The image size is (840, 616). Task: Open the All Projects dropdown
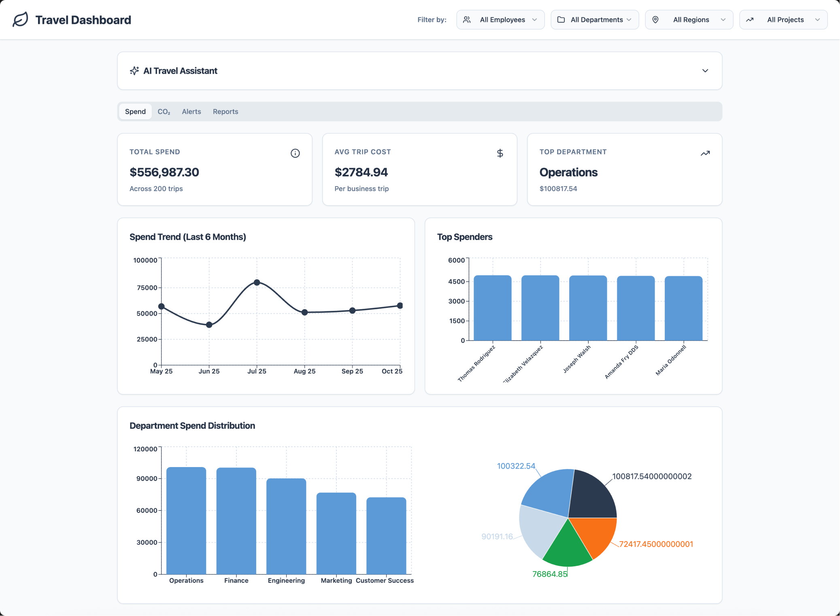pyautogui.click(x=783, y=19)
